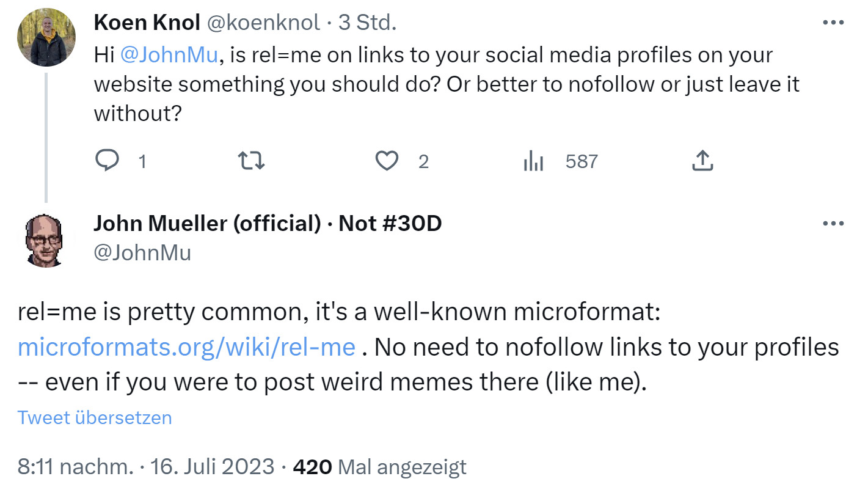Screen dimensions: 868x498
Task: Retweet Koen Knol's question
Action: (x=251, y=161)
